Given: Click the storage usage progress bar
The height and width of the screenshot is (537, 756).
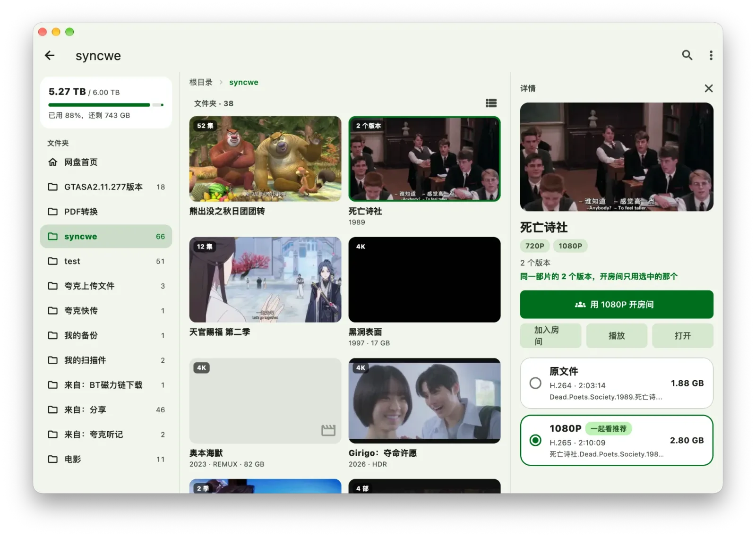Looking at the screenshot, I should tap(106, 105).
